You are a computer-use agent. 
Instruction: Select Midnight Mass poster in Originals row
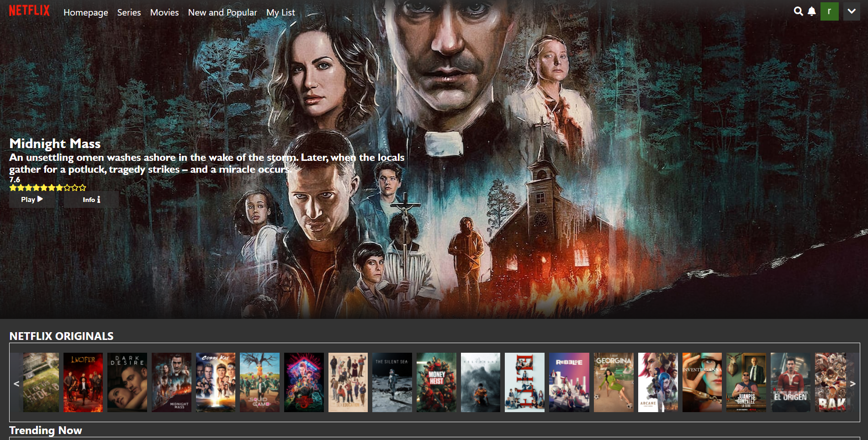(172, 382)
